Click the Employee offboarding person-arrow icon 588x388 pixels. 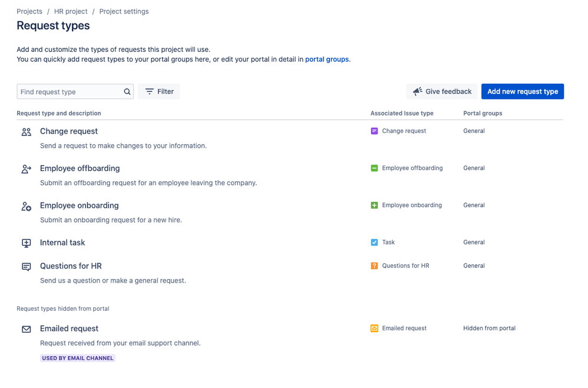tap(27, 169)
